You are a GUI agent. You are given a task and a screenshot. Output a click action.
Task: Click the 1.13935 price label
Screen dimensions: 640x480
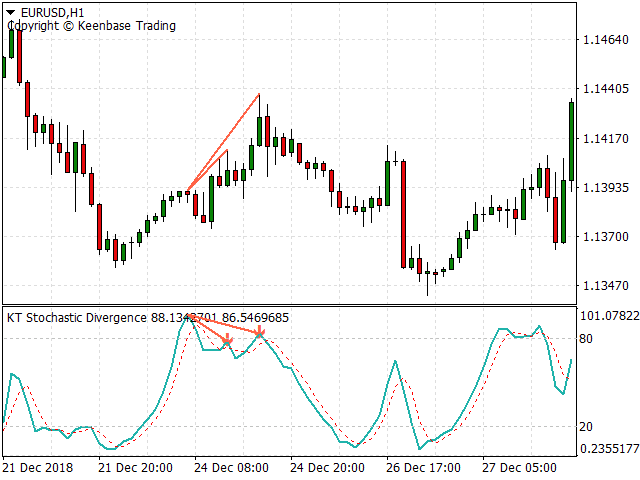(x=606, y=188)
